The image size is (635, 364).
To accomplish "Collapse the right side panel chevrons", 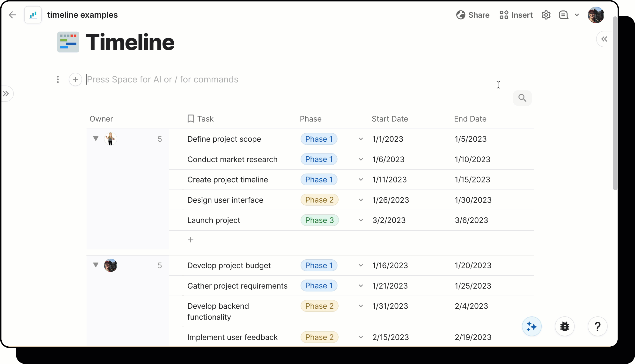I will tap(604, 39).
